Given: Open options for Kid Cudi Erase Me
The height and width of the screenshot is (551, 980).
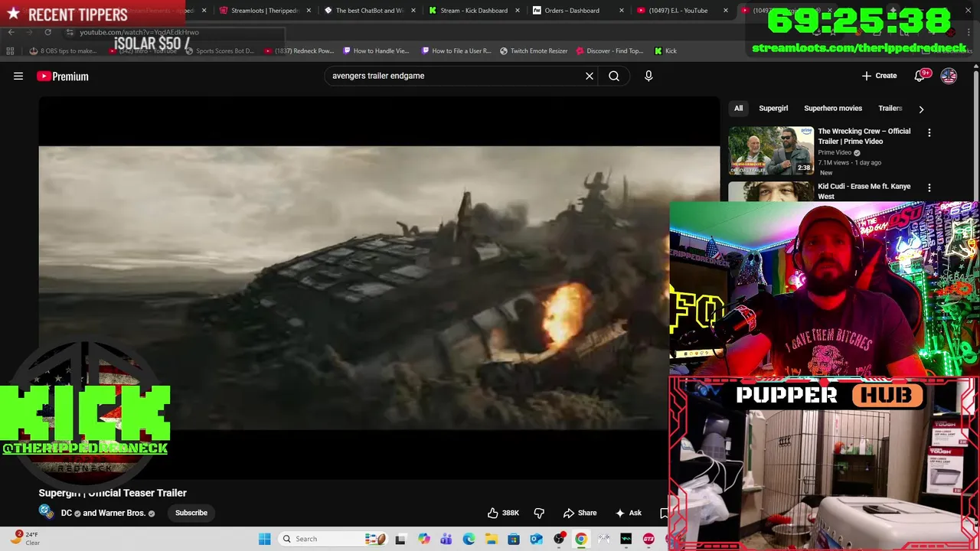Looking at the screenshot, I should pyautogui.click(x=929, y=187).
